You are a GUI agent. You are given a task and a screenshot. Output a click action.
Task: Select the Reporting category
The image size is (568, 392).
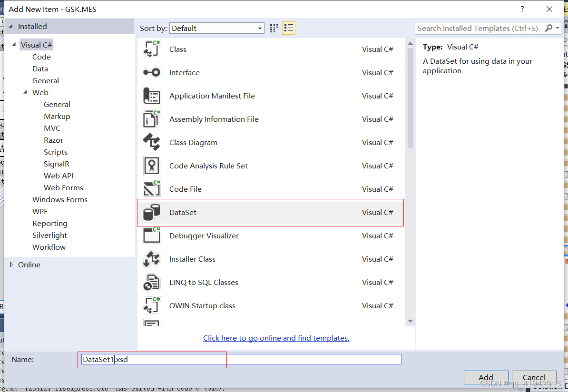click(49, 224)
